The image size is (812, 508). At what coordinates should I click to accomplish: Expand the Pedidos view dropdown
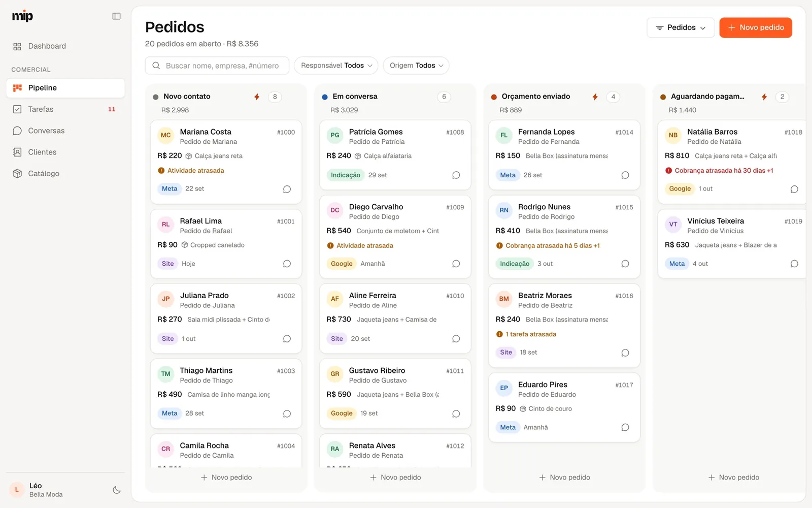click(x=681, y=27)
